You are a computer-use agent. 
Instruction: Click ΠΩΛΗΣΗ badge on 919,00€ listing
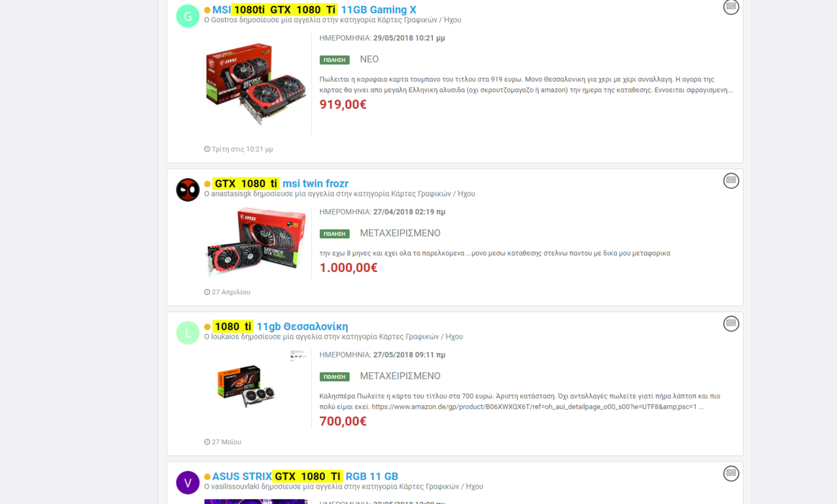(334, 60)
